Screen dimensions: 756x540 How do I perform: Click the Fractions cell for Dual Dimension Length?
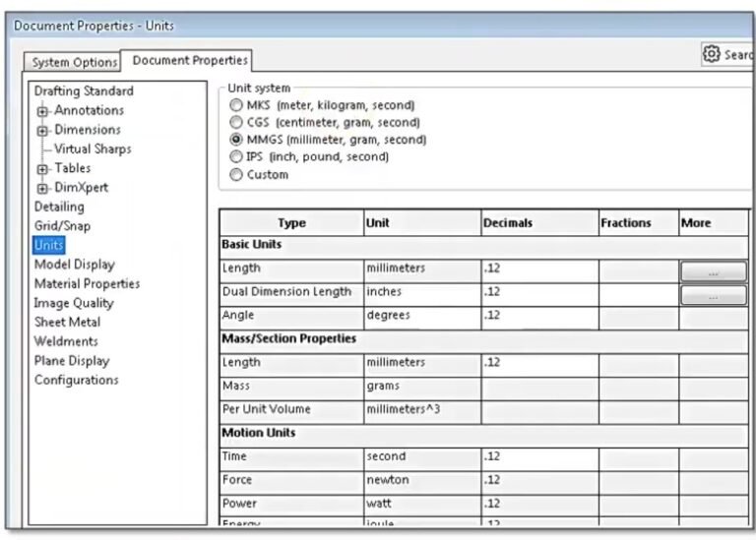pos(639,295)
